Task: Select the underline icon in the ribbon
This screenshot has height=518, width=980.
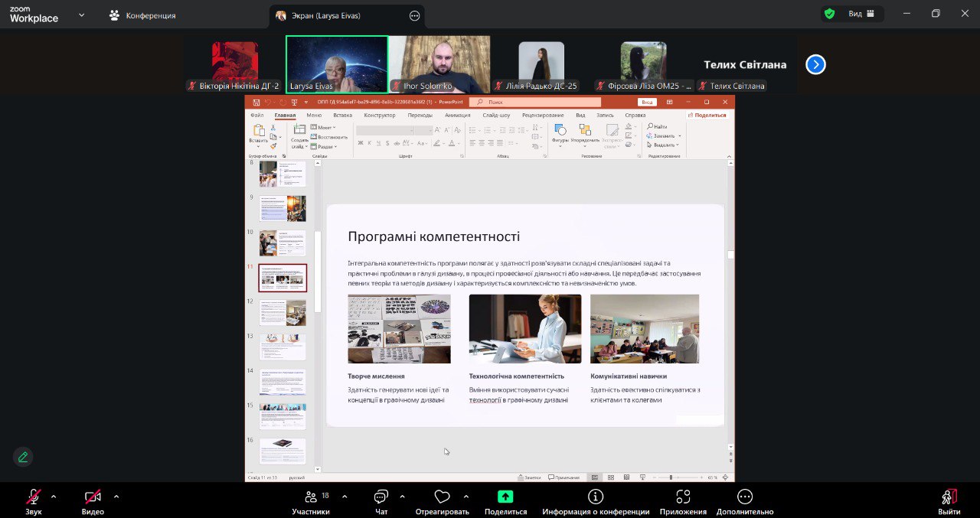Action: click(x=378, y=142)
